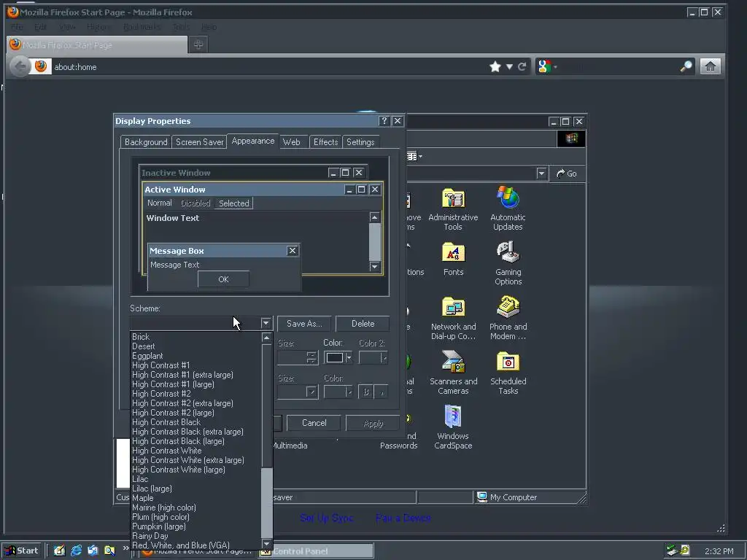
Task: Open Automatic Updates in Control Panel
Action: point(508,209)
